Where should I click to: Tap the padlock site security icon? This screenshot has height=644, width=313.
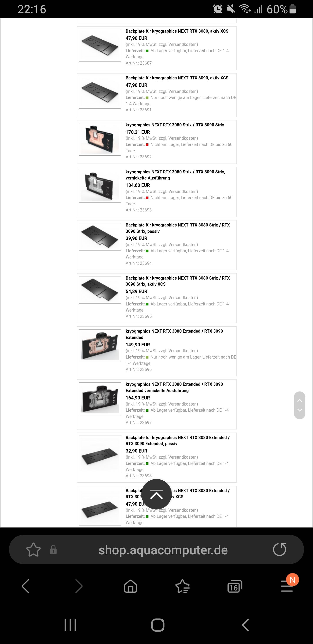coord(53,550)
